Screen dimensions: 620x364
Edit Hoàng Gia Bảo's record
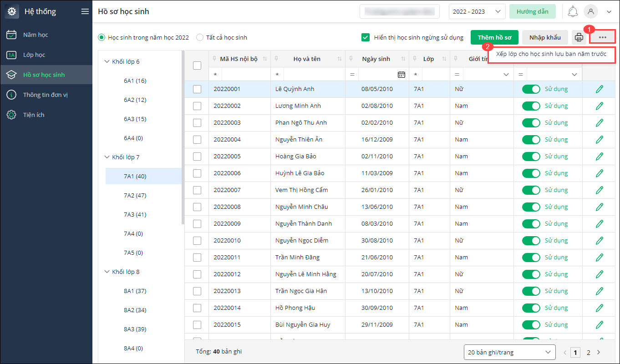[600, 157]
